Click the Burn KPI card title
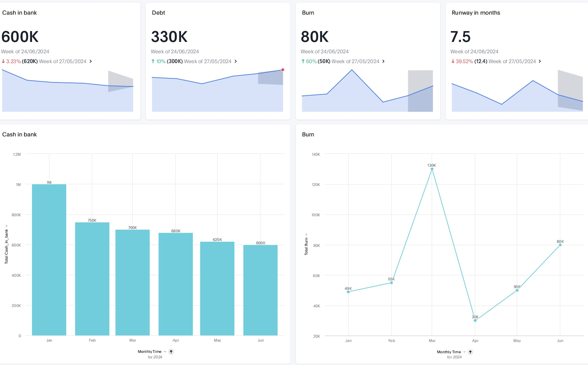The height and width of the screenshot is (365, 588). click(308, 13)
